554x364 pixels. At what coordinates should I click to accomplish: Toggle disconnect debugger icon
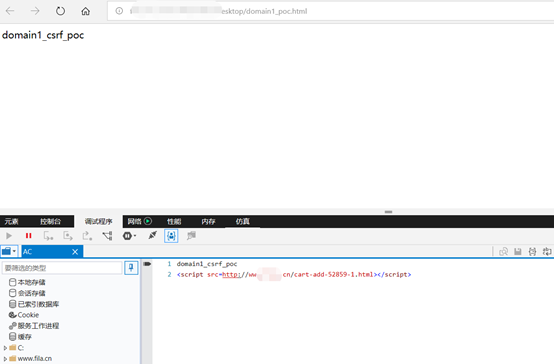coord(153,235)
